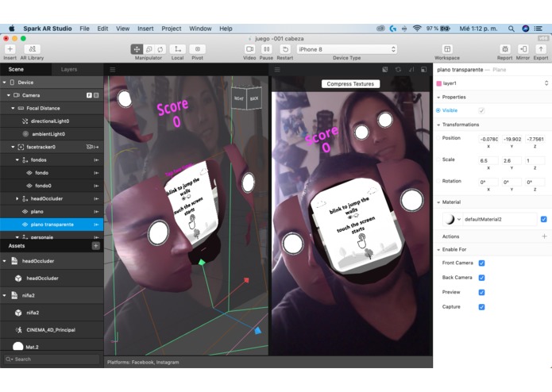Add an action with plus icon
This screenshot has height=392, width=552.
tap(544, 236)
